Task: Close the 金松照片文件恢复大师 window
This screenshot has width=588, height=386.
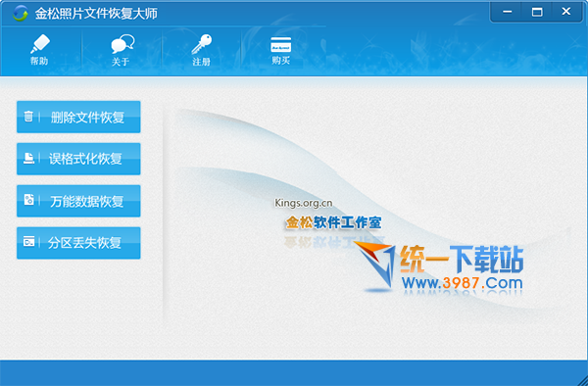Action: tap(566, 12)
